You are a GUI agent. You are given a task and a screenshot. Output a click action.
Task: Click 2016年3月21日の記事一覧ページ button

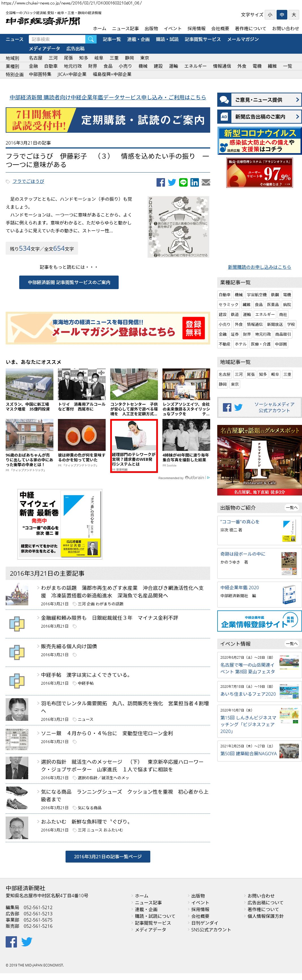point(108,856)
